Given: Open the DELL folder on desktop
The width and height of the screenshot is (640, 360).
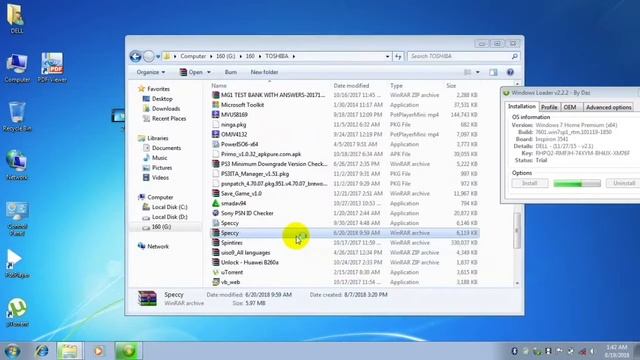Looking at the screenshot, I should coord(16,18).
